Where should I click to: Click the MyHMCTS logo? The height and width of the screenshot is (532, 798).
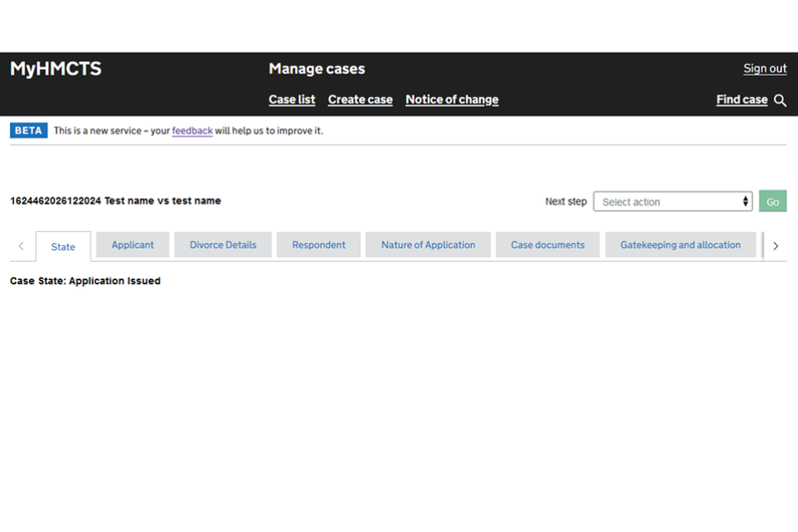tap(56, 69)
